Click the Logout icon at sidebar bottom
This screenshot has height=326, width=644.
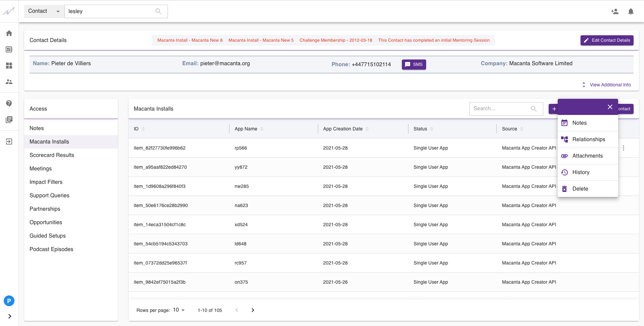[9, 141]
